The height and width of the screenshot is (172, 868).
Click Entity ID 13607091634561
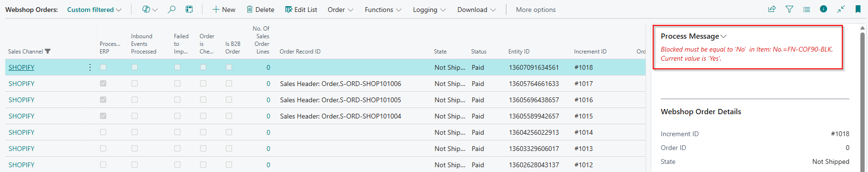pyautogui.click(x=534, y=67)
